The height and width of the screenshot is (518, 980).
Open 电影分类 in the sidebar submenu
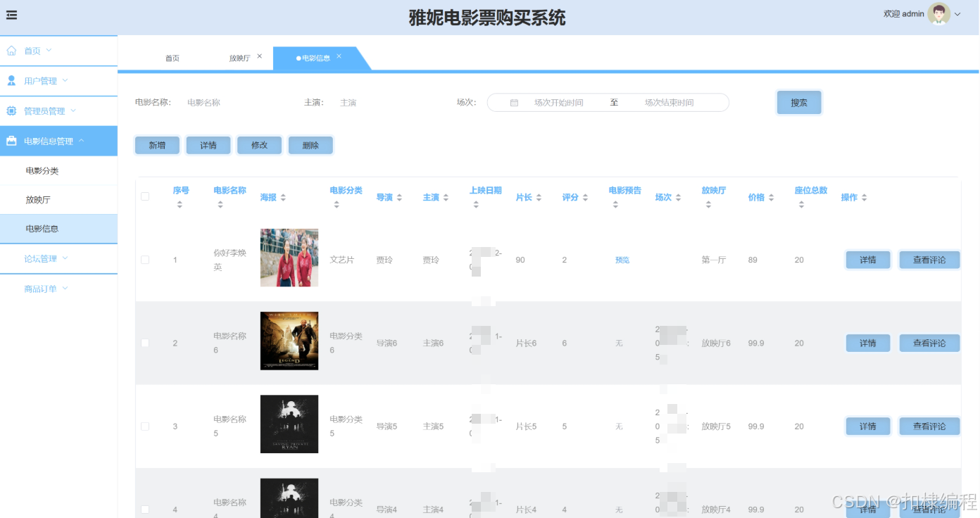pyautogui.click(x=58, y=171)
